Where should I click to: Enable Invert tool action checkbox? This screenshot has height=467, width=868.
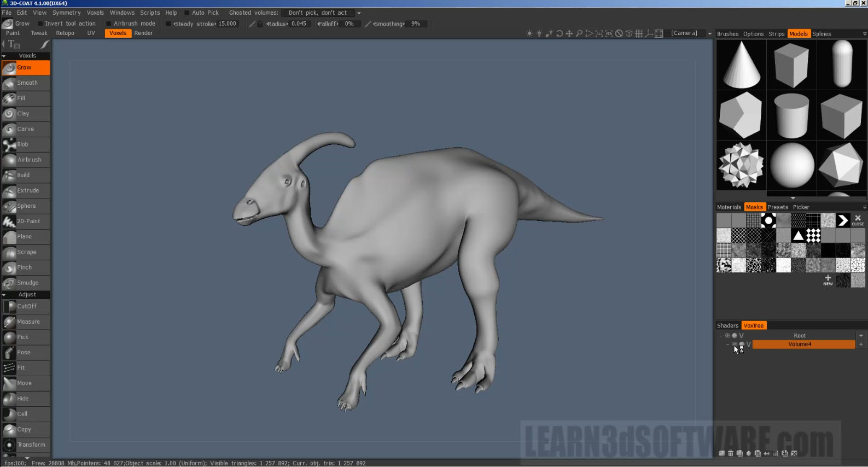pyautogui.click(x=40, y=24)
